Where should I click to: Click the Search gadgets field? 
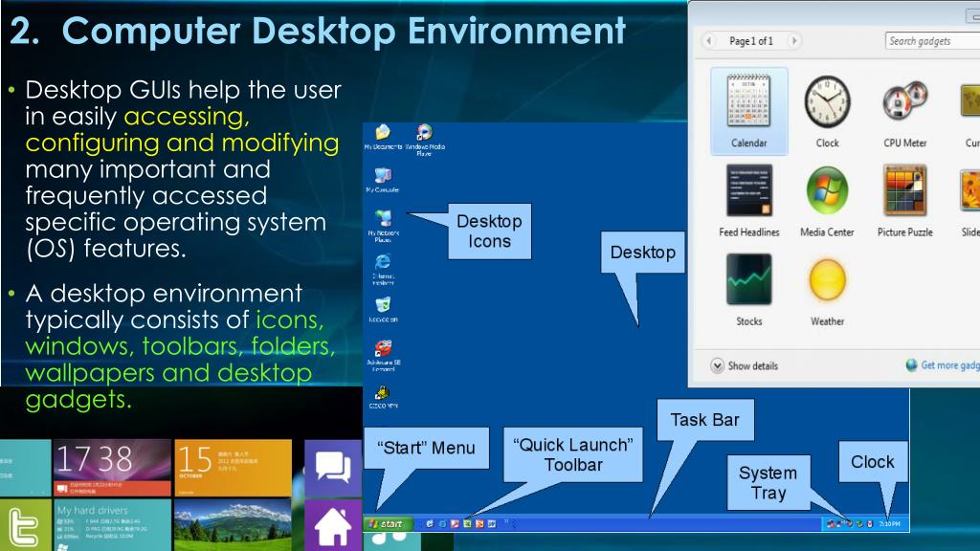point(932,41)
